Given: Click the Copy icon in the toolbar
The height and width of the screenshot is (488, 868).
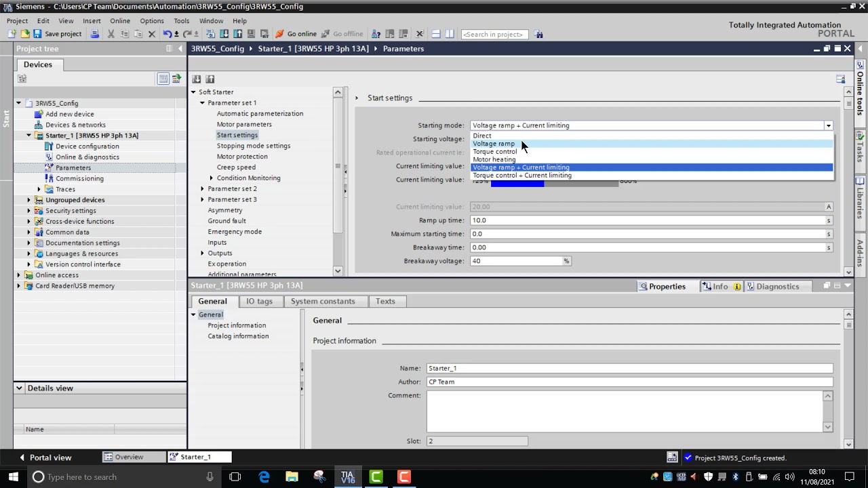Looking at the screenshot, I should click(125, 34).
